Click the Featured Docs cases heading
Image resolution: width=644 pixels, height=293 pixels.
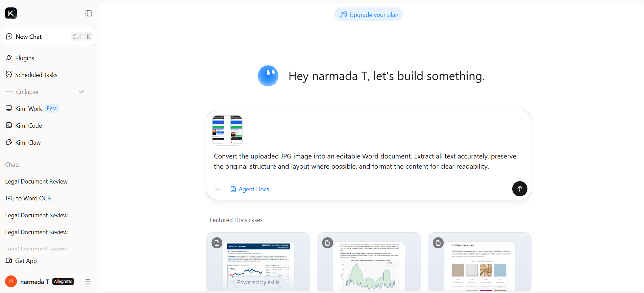tap(236, 220)
